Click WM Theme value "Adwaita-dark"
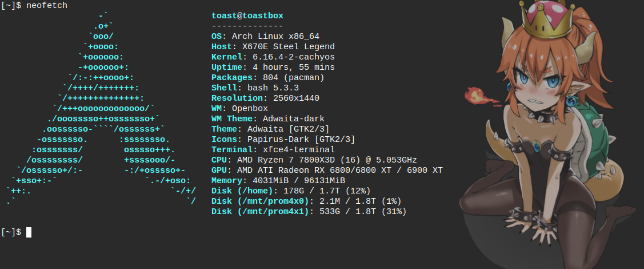 click(294, 119)
